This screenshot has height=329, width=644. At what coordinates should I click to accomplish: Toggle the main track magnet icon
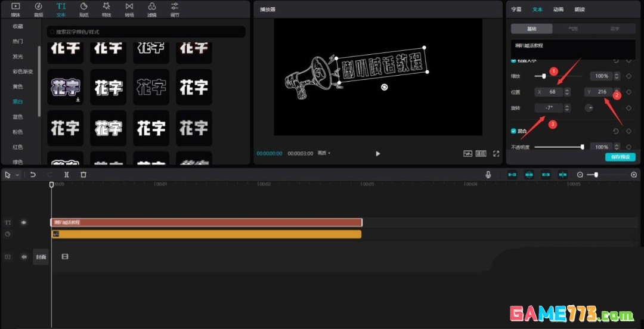point(512,175)
